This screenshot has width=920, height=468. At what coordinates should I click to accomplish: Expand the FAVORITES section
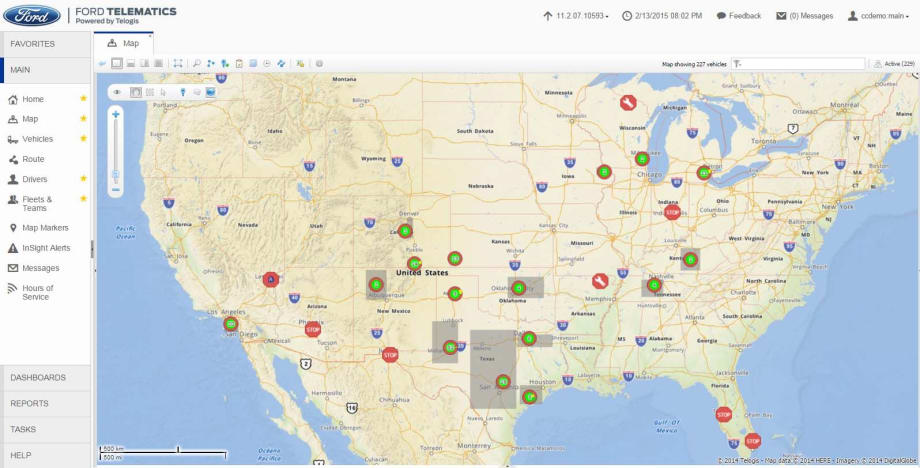coord(45,44)
